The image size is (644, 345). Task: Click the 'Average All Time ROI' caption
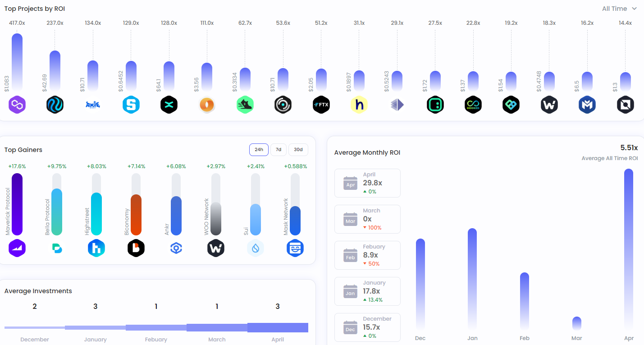click(x=610, y=158)
